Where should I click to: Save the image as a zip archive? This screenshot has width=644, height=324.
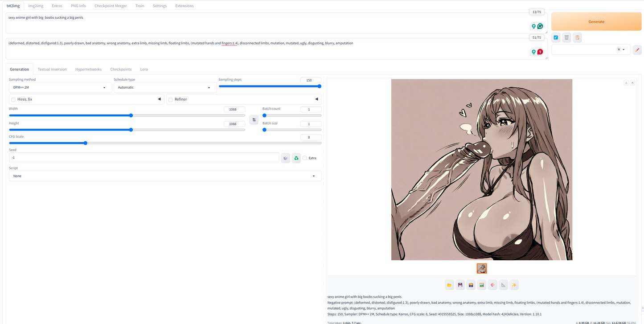point(471,285)
